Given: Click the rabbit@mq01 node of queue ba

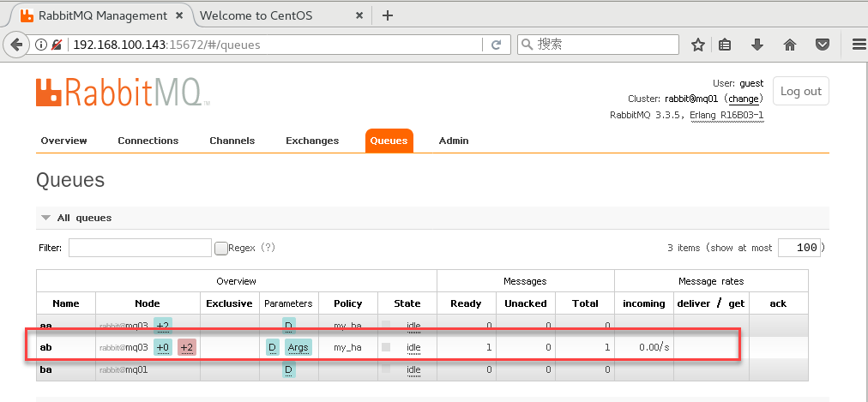Looking at the screenshot, I should tap(124, 370).
